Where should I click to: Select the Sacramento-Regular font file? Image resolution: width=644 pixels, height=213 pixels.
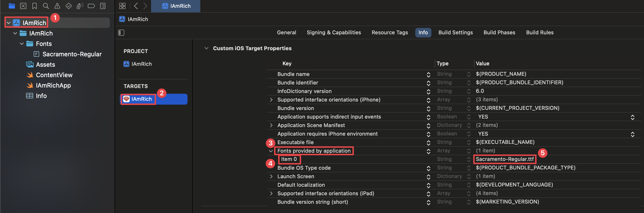click(x=72, y=54)
